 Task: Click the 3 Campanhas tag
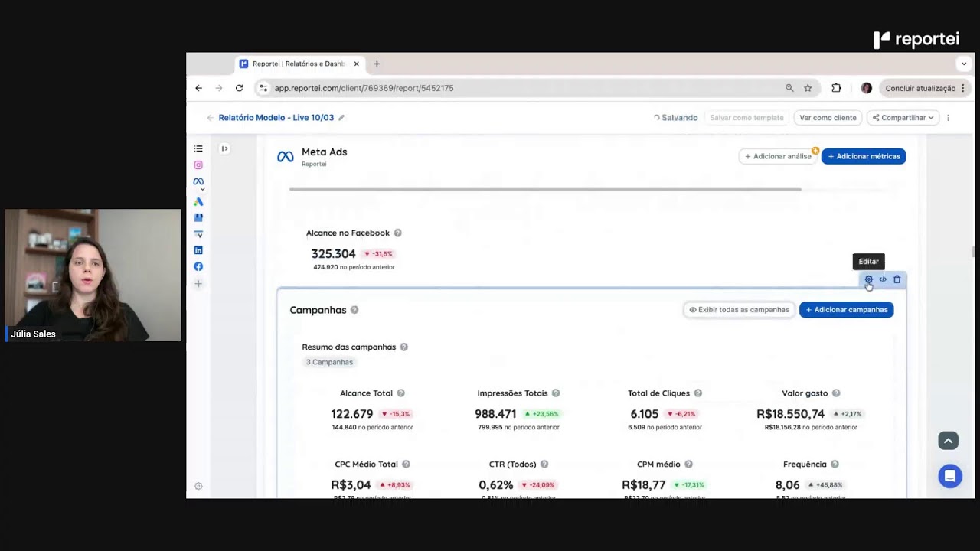[329, 362]
